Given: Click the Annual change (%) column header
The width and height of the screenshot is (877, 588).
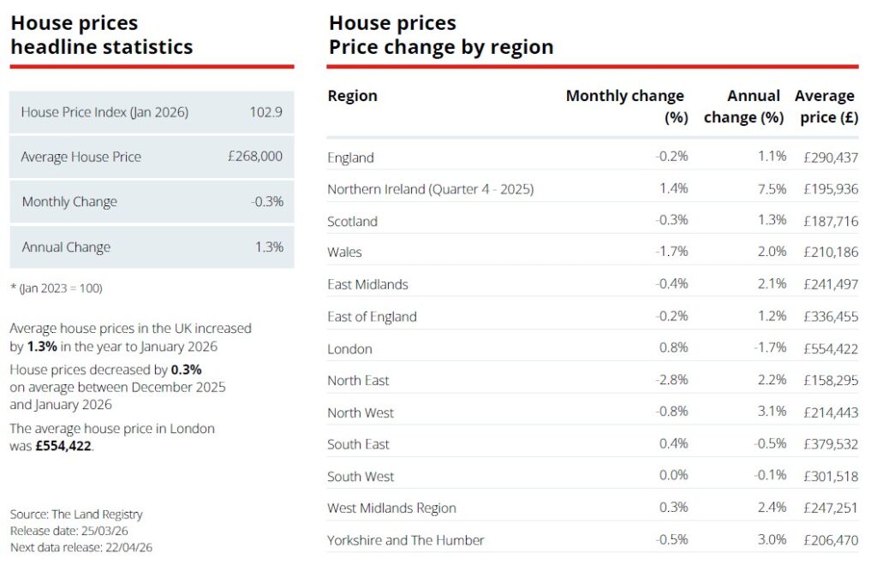Looking at the screenshot, I should [x=743, y=106].
